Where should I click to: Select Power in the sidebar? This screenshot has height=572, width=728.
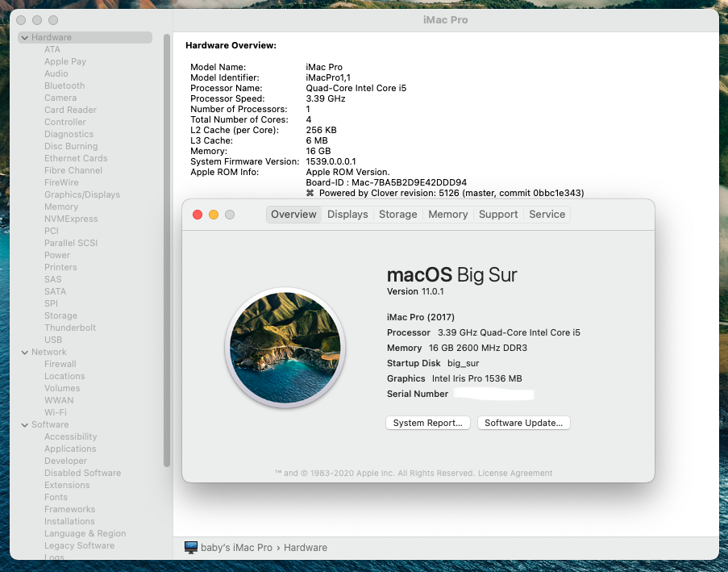point(57,255)
